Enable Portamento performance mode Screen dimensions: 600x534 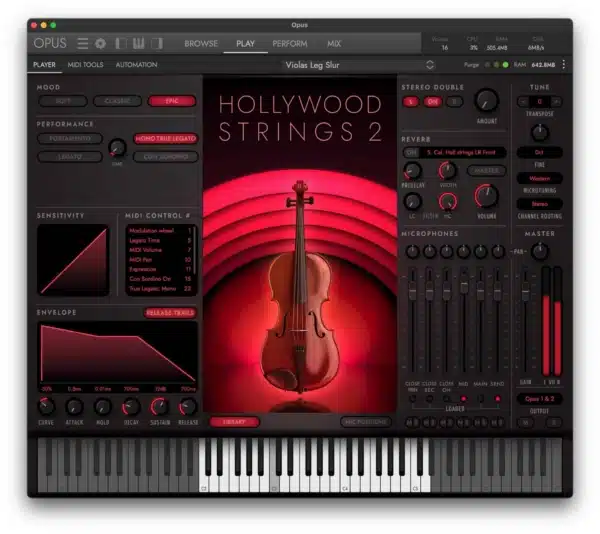(70, 138)
